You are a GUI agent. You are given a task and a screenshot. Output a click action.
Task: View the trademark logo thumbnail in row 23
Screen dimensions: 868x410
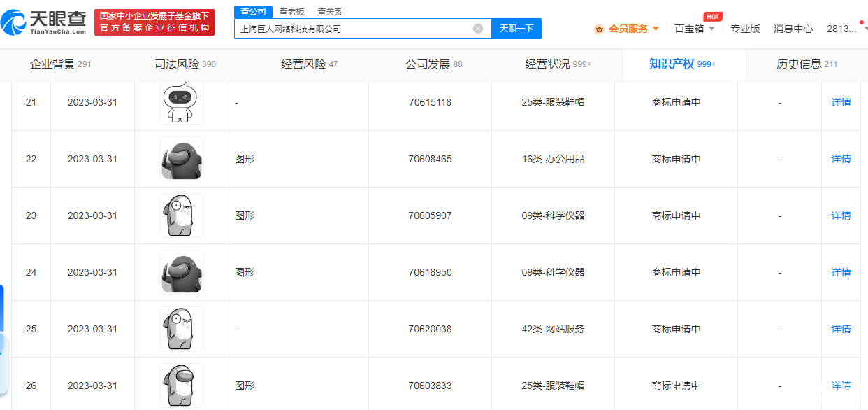click(x=181, y=215)
